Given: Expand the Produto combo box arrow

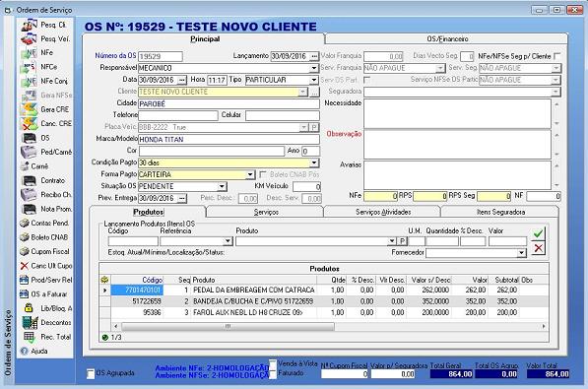Looking at the screenshot, I should pyautogui.click(x=391, y=241).
